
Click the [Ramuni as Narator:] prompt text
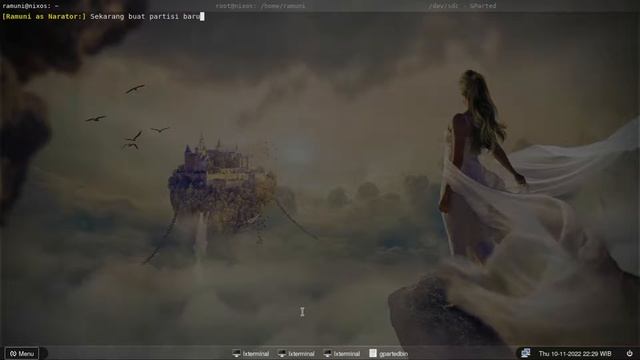[44, 16]
